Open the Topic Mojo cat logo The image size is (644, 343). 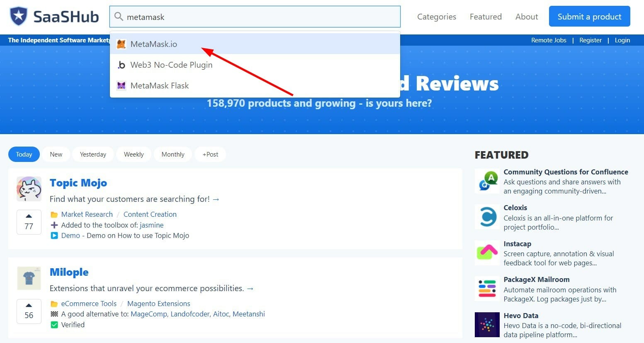tap(29, 189)
